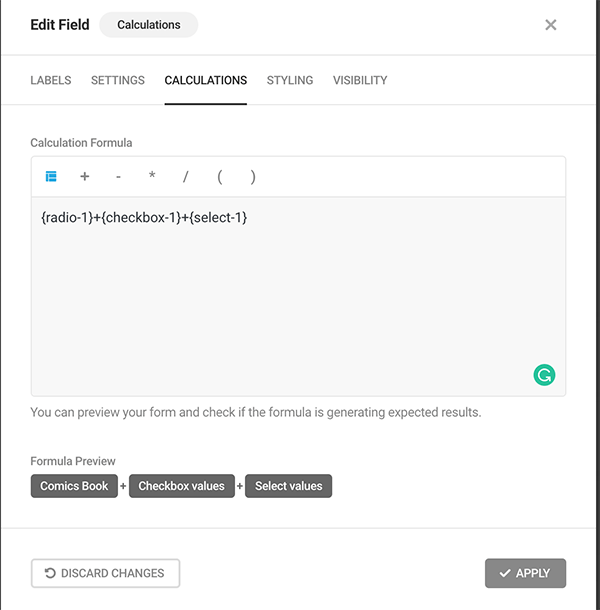Insert multiply asterisk operator
The image size is (600, 610).
pyautogui.click(x=152, y=177)
